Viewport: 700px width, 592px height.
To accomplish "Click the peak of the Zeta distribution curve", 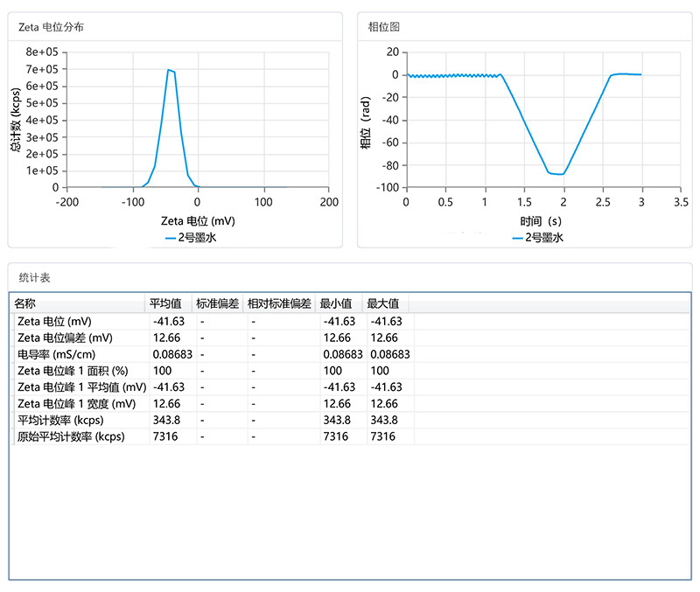I will (168, 70).
